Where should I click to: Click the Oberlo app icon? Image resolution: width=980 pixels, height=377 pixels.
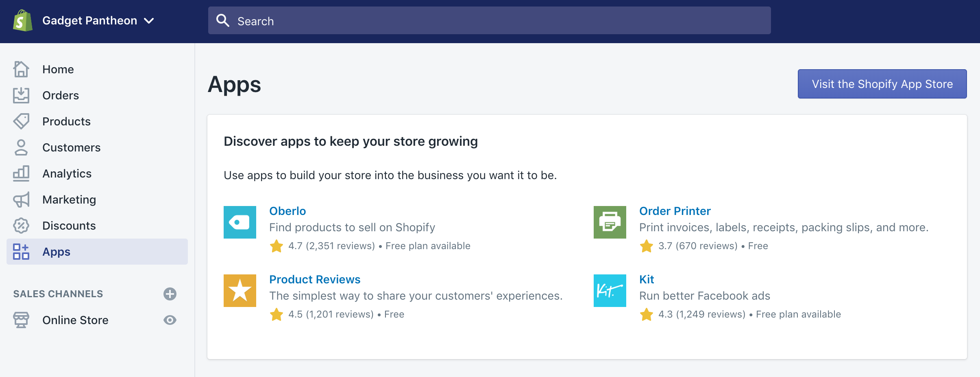point(240,222)
